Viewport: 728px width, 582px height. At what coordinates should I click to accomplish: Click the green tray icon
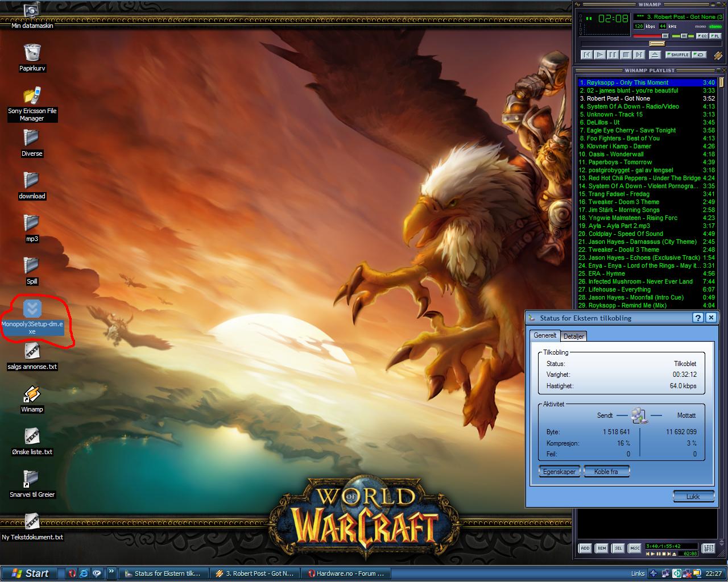tap(677, 573)
